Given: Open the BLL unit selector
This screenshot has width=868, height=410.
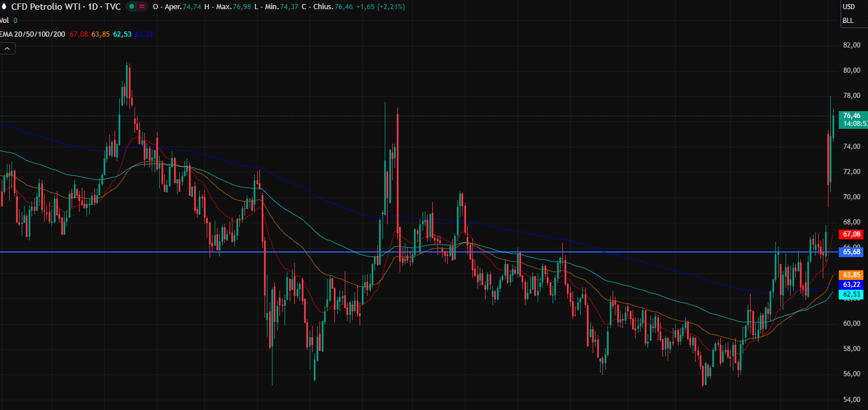Looking at the screenshot, I should tap(848, 21).
